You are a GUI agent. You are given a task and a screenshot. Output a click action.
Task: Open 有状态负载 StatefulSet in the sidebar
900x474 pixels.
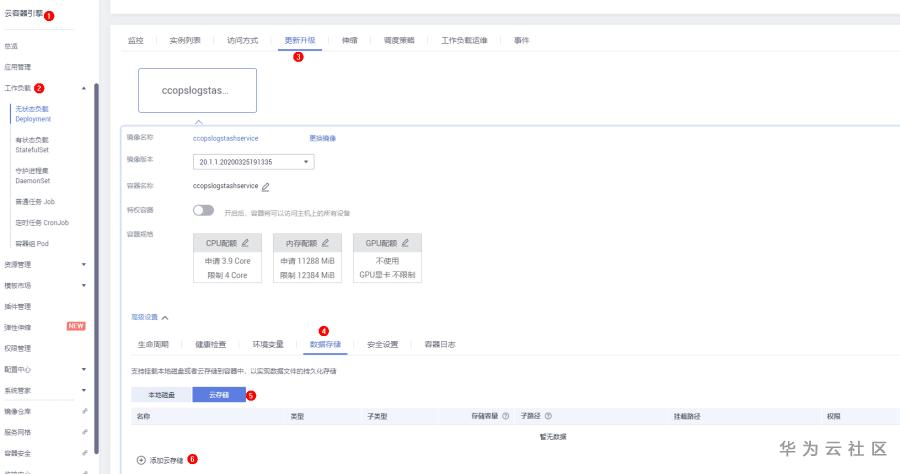click(32, 145)
